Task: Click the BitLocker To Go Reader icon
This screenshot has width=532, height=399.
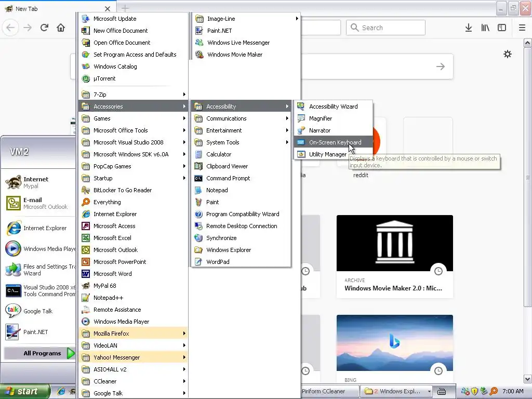Action: (86, 190)
